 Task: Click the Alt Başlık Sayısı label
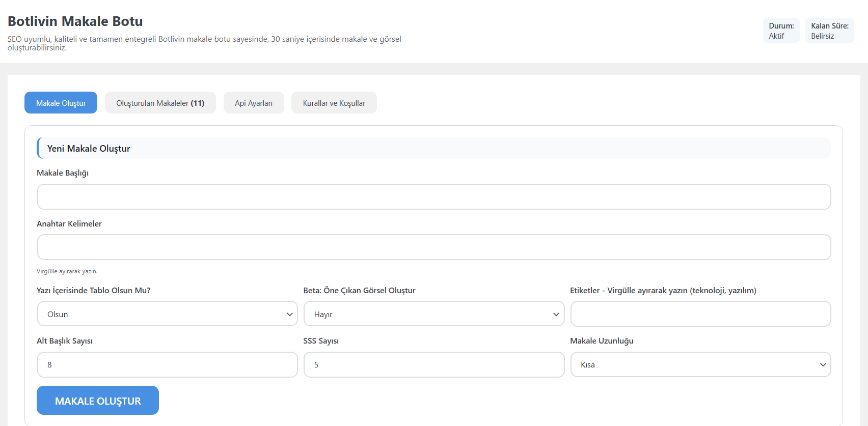[65, 341]
